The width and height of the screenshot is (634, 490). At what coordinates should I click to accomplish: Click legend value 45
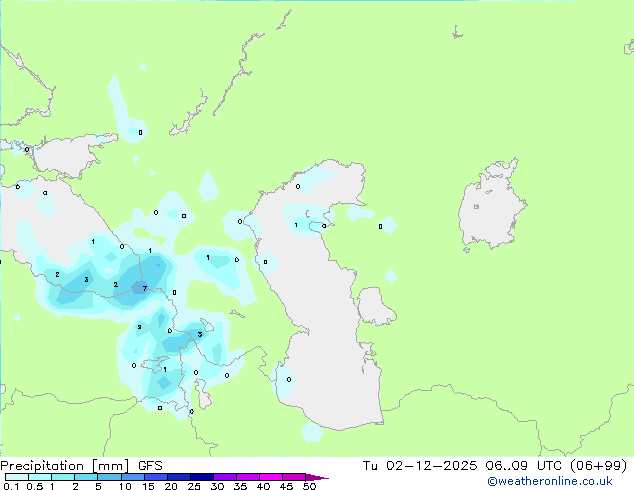click(x=286, y=486)
